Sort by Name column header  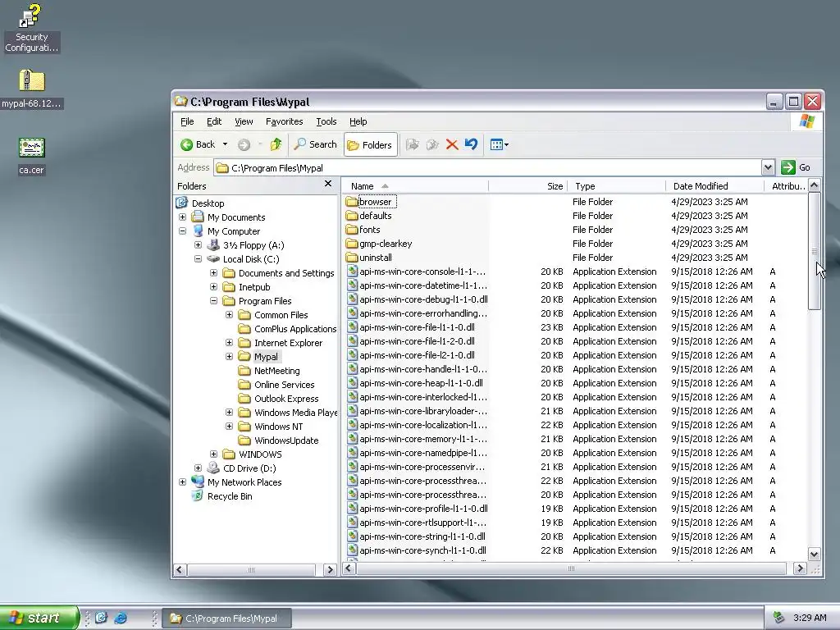point(415,186)
